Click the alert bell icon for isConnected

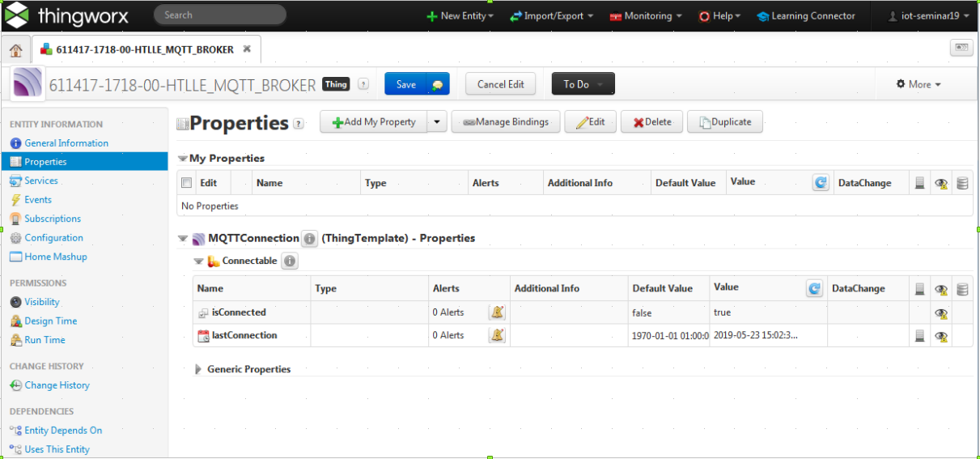pyautogui.click(x=498, y=312)
